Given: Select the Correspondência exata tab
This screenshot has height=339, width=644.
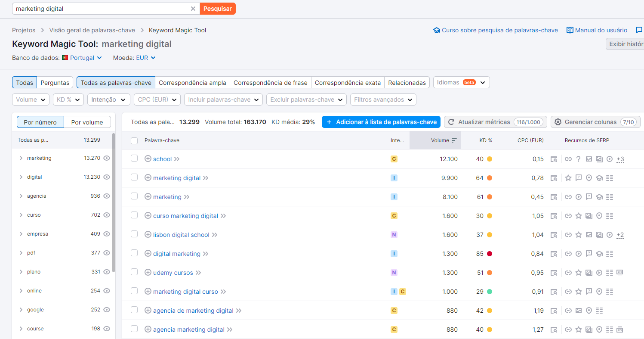Looking at the screenshot, I should (348, 82).
